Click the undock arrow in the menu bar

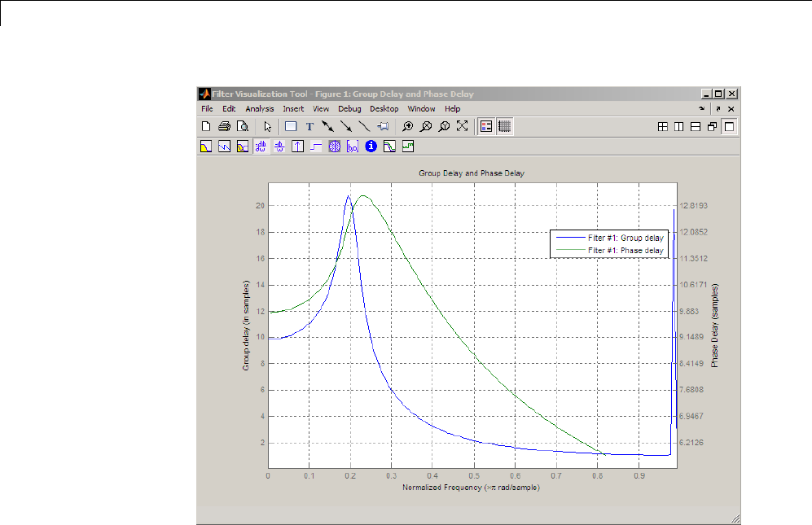(x=718, y=109)
